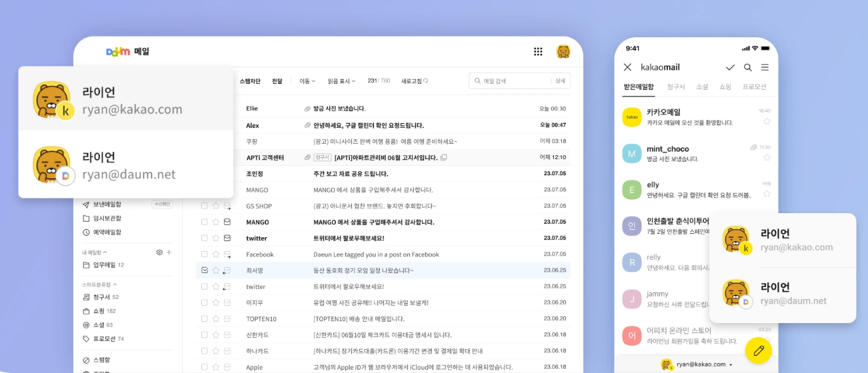This screenshot has height=373, width=868.
Task: Open ryan@kakao.com account switcher on mobile
Action: tap(697, 364)
